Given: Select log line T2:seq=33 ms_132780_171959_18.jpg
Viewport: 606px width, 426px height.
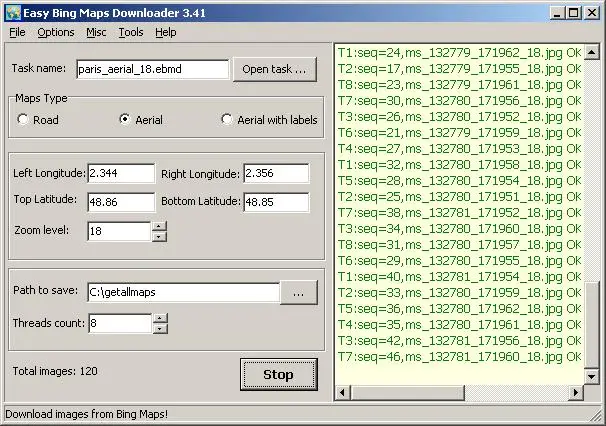Looking at the screenshot, I should point(460,293).
